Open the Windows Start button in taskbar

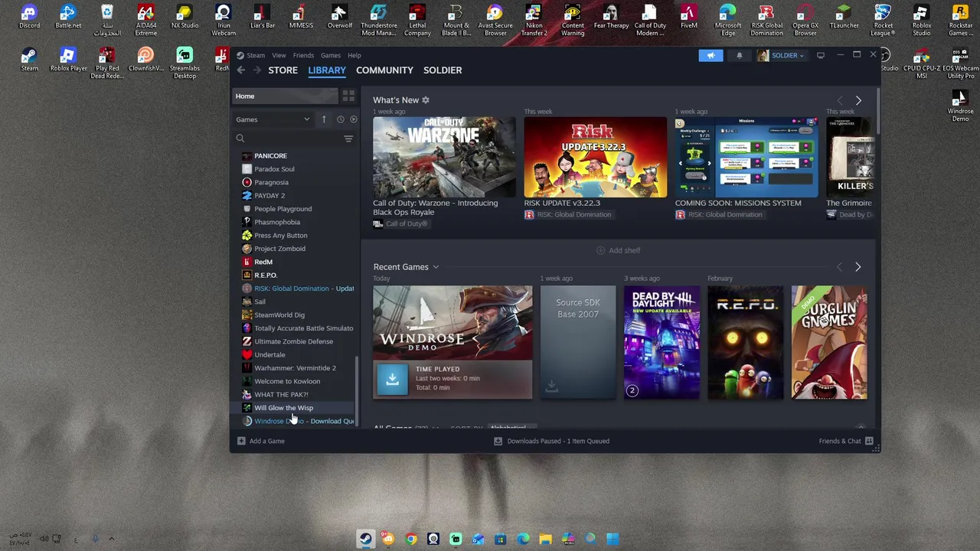(x=612, y=539)
